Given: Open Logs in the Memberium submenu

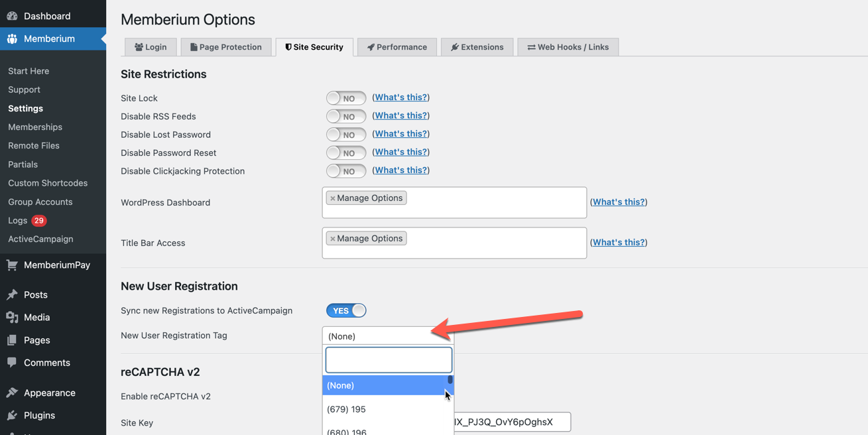Looking at the screenshot, I should [18, 220].
